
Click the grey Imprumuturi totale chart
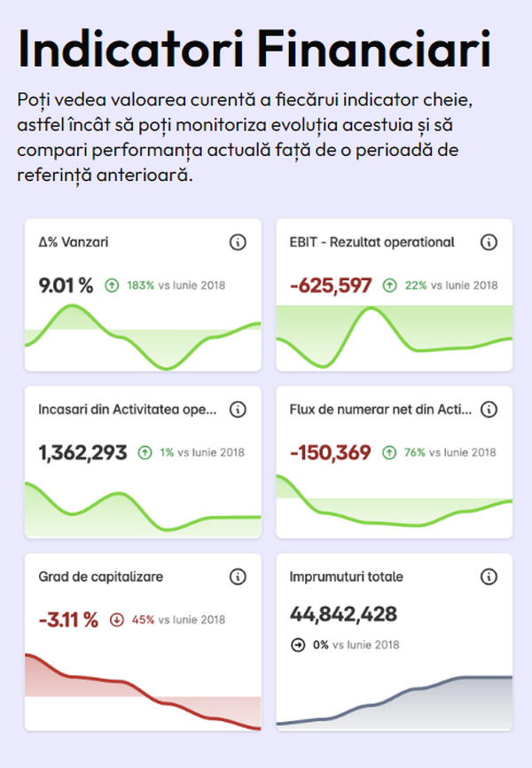pos(394,702)
